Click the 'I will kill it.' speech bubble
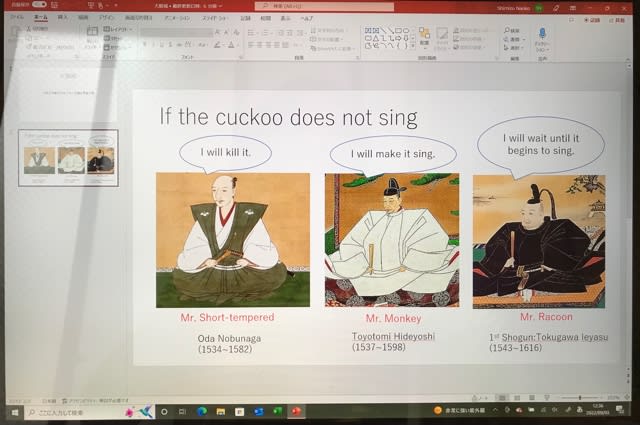 coord(225,153)
